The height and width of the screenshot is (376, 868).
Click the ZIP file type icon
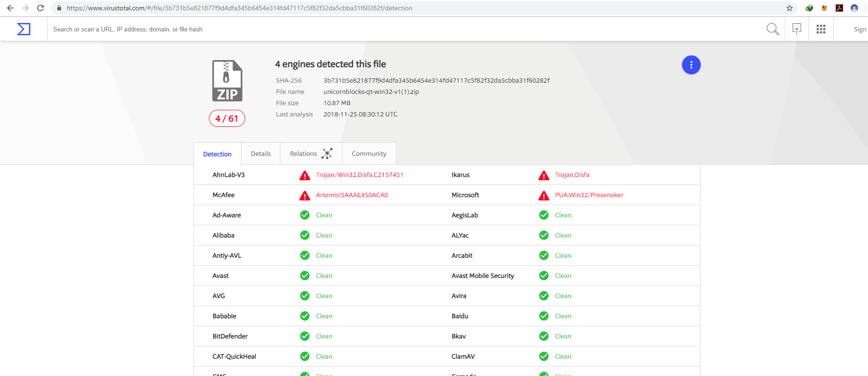coord(227,81)
